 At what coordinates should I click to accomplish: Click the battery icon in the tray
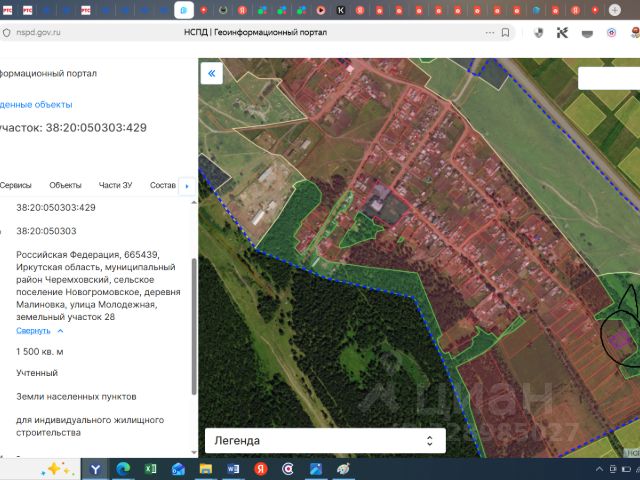coord(626,469)
